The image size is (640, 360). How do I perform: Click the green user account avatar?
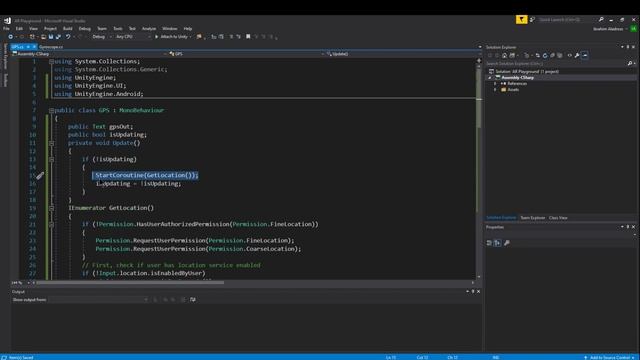point(633,29)
